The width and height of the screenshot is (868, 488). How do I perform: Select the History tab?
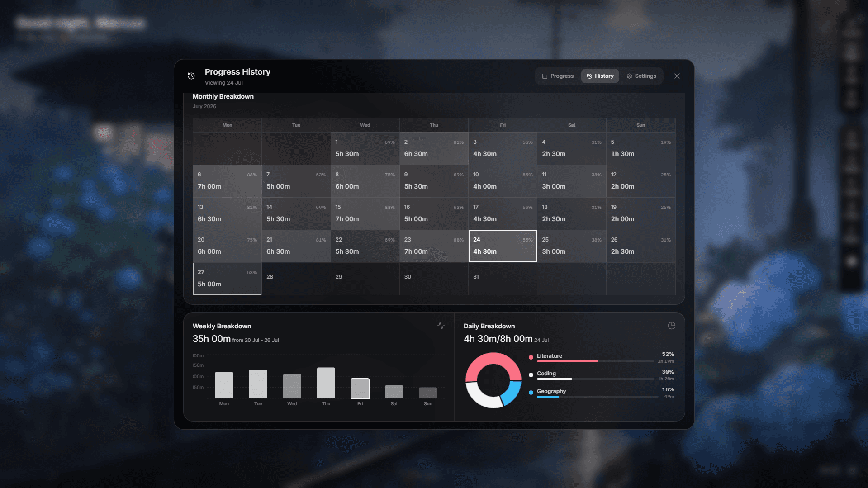pyautogui.click(x=600, y=76)
